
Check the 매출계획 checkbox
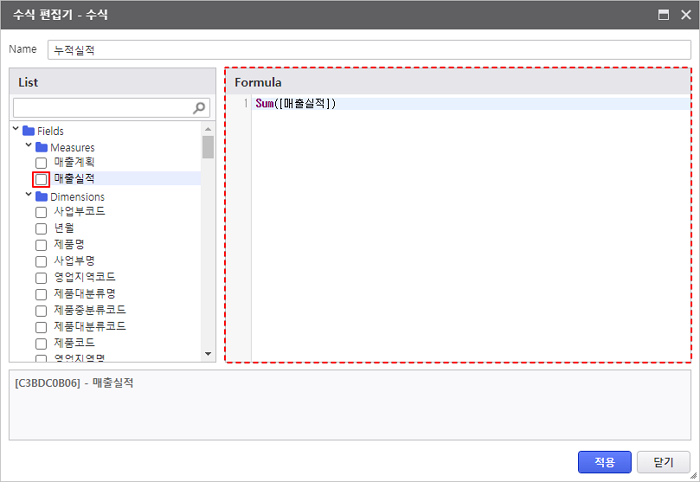pyautogui.click(x=41, y=163)
